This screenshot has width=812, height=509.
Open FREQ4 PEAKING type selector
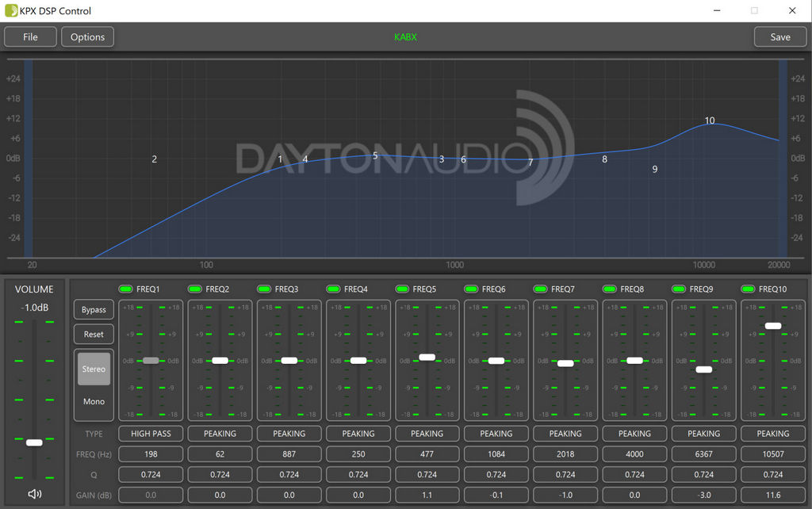pyautogui.click(x=358, y=434)
